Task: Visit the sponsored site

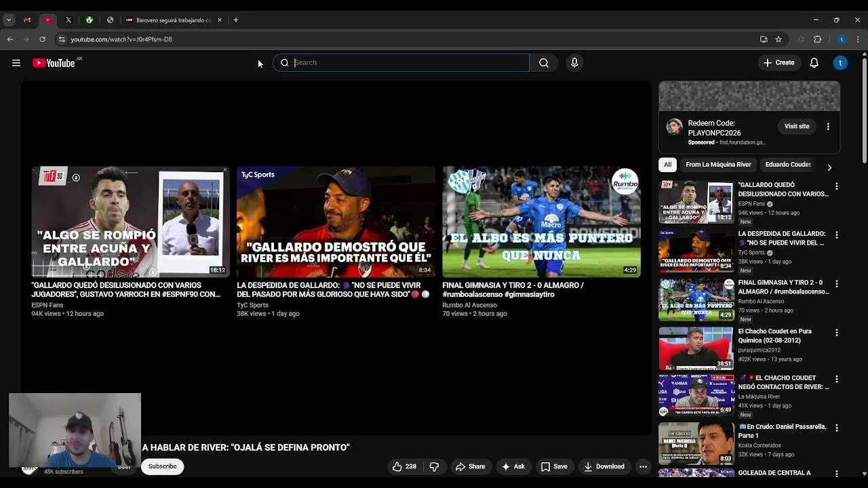Action: pos(797,127)
